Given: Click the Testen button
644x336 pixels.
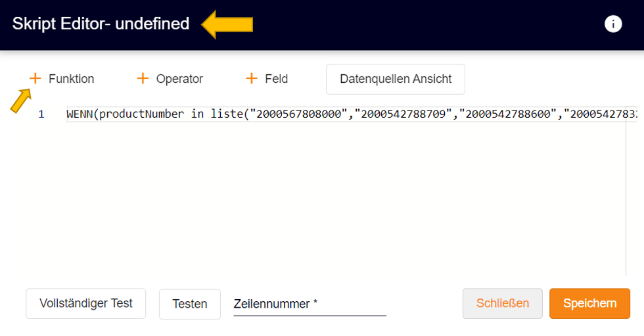Looking at the screenshot, I should pyautogui.click(x=190, y=304).
